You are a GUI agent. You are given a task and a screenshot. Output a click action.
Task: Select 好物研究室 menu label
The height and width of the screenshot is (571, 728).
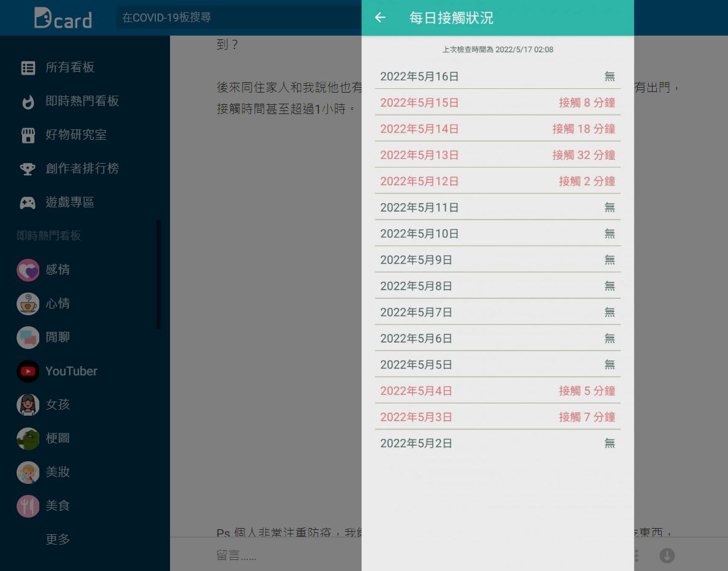tap(76, 135)
